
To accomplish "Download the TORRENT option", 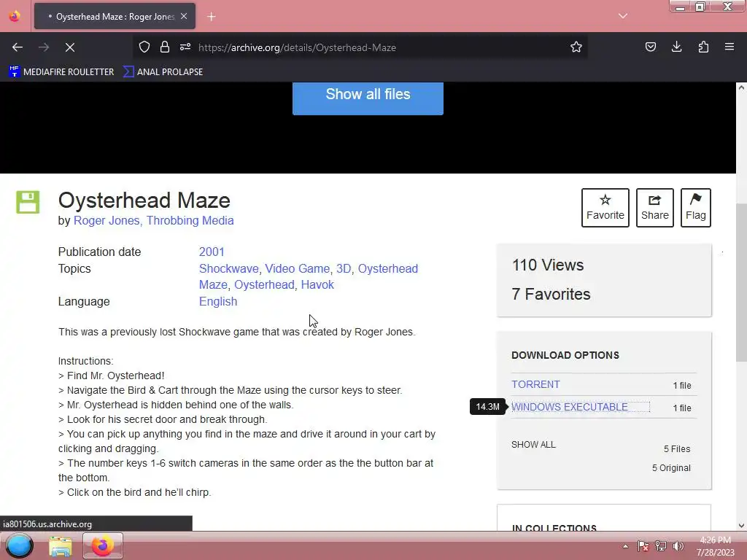I will pyautogui.click(x=535, y=384).
